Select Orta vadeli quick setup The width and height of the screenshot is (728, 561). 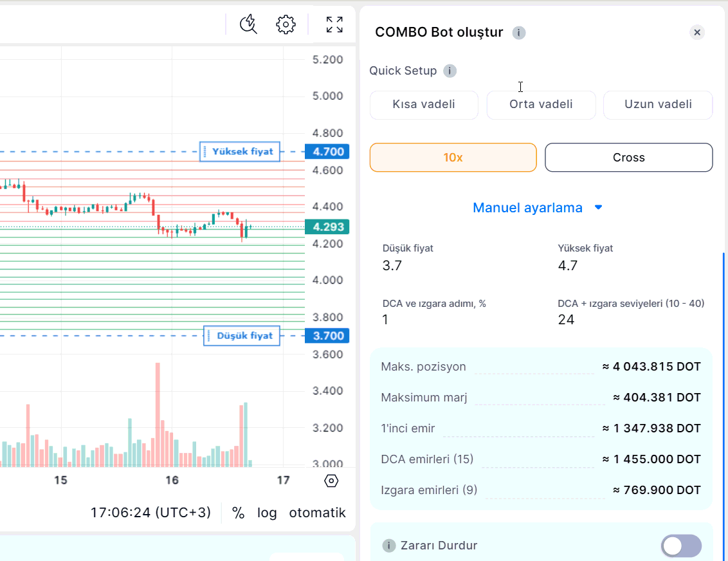tap(541, 105)
